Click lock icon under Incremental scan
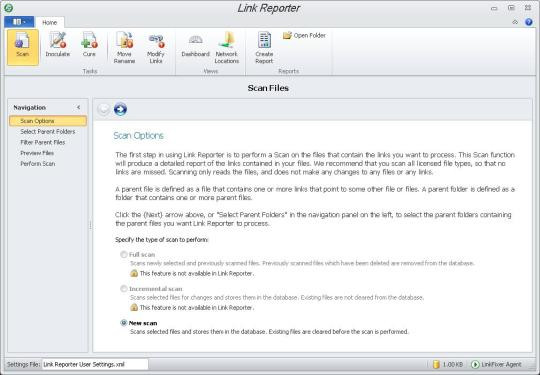The height and width of the screenshot is (375, 540). [134, 308]
